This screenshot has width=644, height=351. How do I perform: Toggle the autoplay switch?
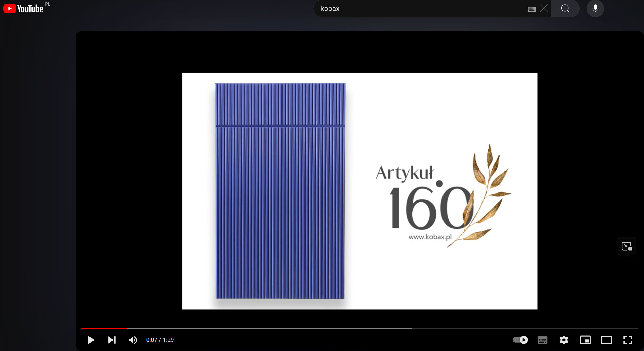point(520,340)
